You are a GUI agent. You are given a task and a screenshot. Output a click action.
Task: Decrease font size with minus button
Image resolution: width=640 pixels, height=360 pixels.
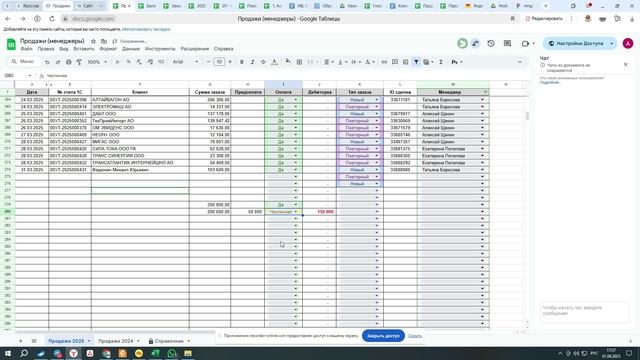click(209, 62)
